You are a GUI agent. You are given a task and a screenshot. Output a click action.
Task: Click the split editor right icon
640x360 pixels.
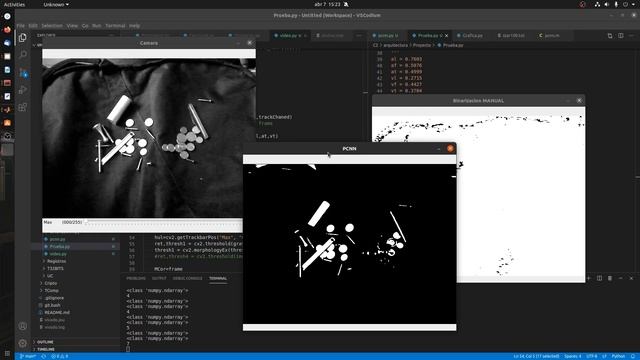tap(620, 36)
